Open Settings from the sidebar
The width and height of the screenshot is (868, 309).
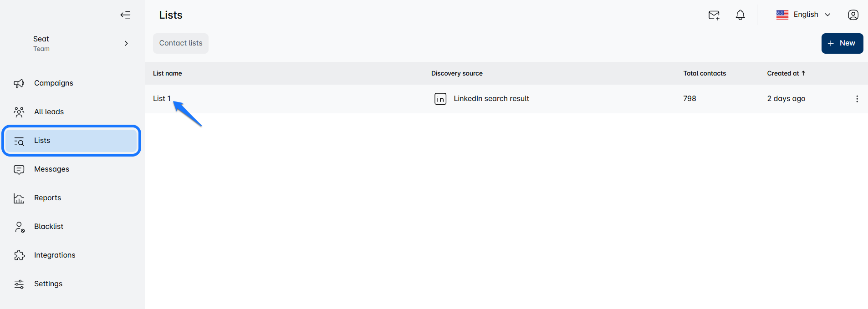[48, 284]
